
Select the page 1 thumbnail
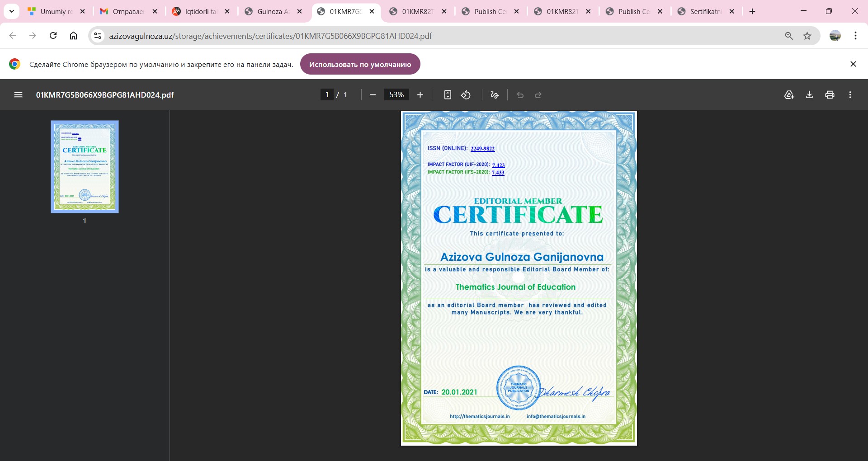(85, 166)
